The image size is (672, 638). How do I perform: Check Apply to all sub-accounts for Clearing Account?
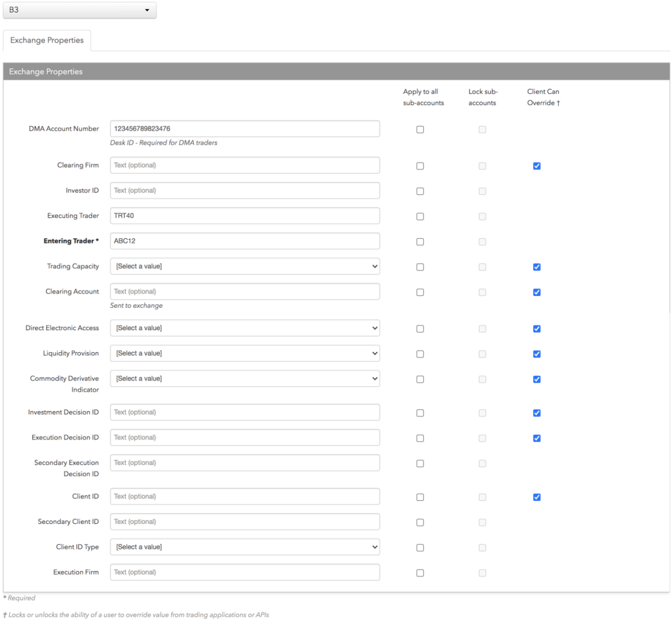(420, 292)
